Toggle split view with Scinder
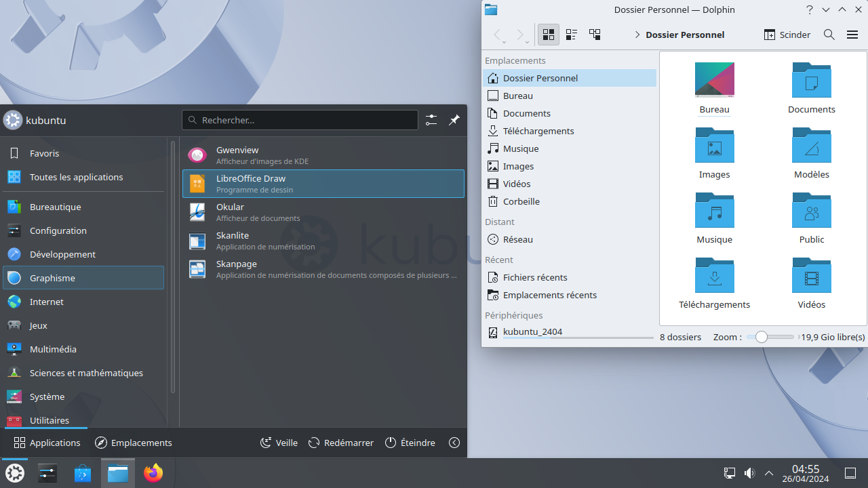The height and width of the screenshot is (488, 868). (x=787, y=35)
